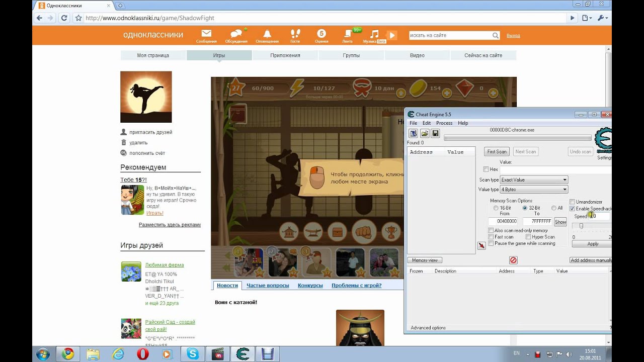Viewport: 644px width, 362px height.
Task: Click the From address field 00400000
Action: pyautogui.click(x=503, y=221)
